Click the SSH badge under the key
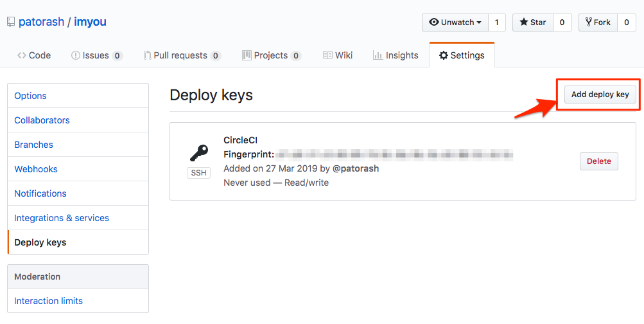 198,173
